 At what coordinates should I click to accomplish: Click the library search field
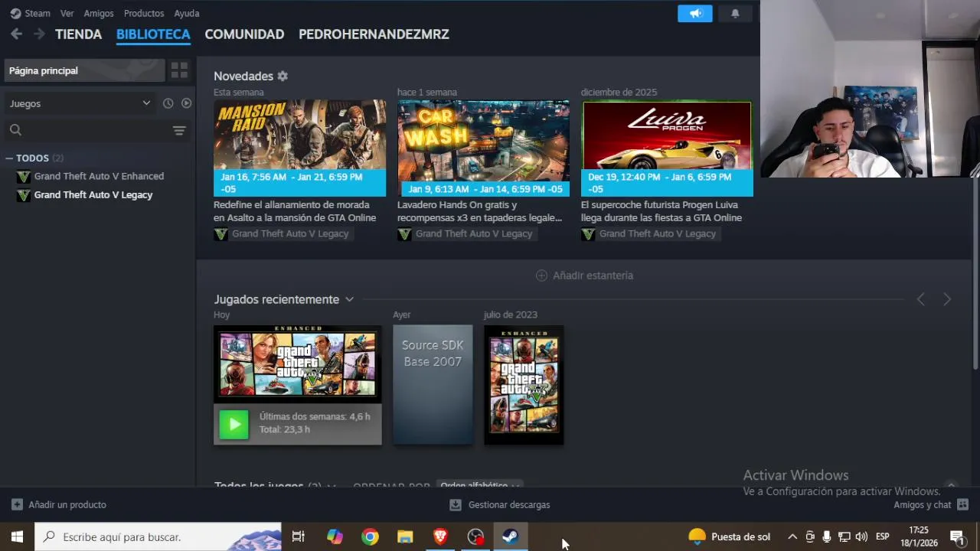[x=96, y=130]
